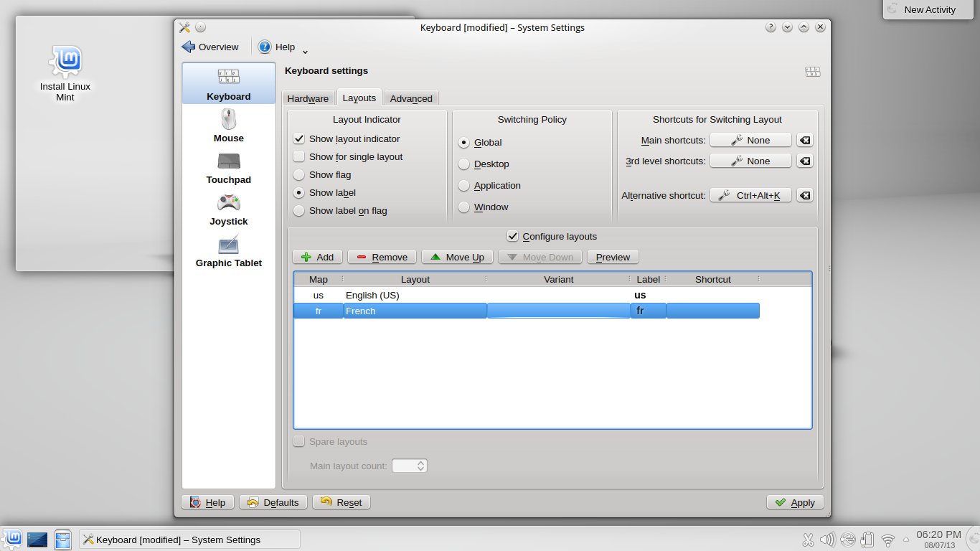This screenshot has width=980, height=551.
Task: Open the file manager from the taskbar
Action: (x=63, y=539)
